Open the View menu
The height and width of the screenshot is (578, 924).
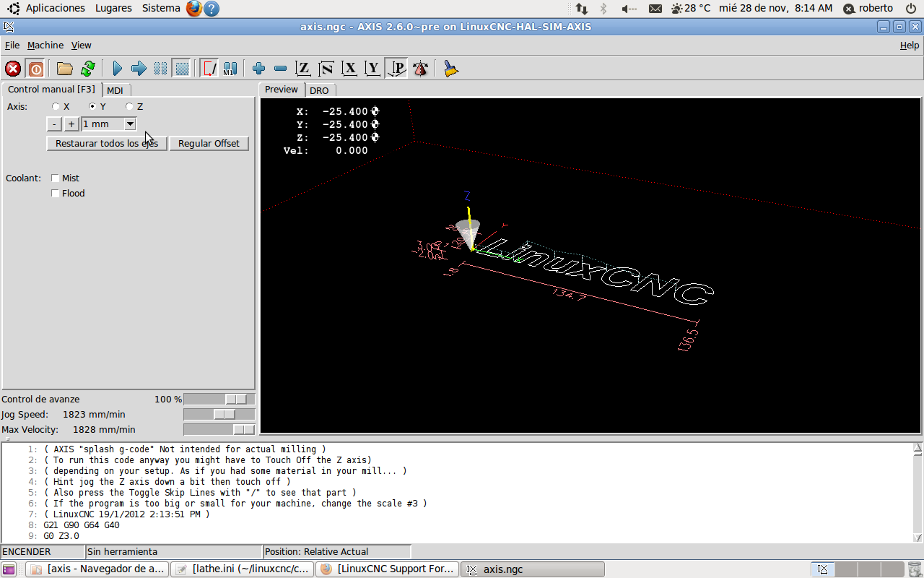[x=81, y=45]
